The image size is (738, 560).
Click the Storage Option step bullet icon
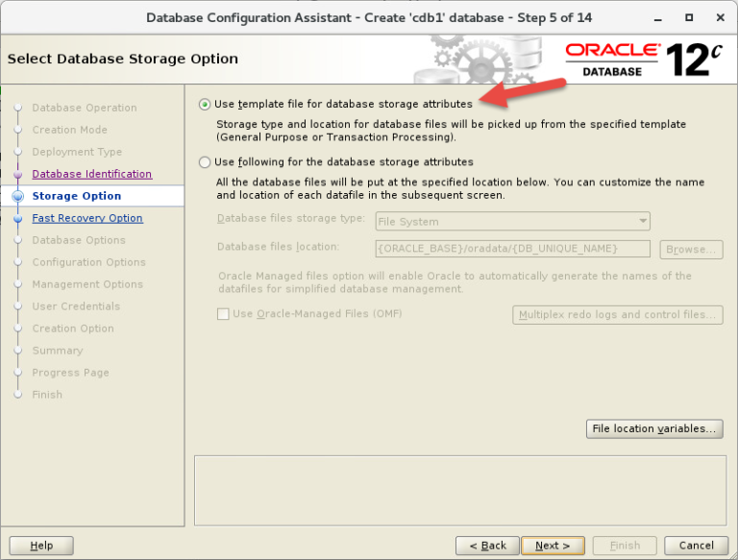(18, 196)
